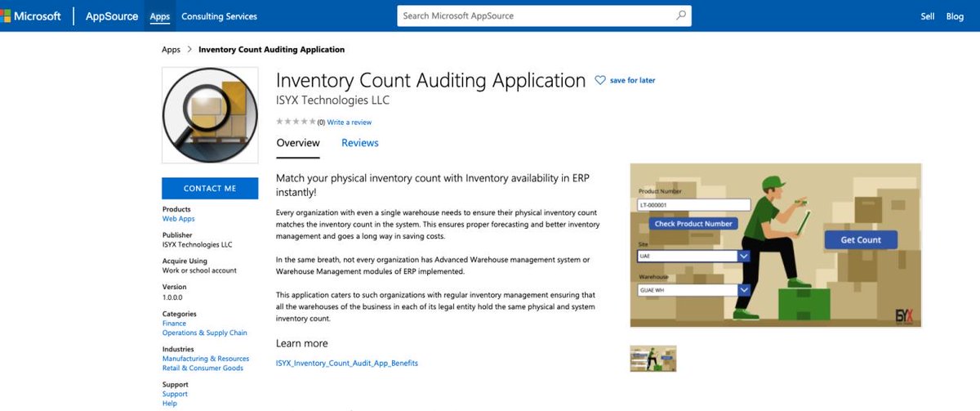
Task: Click Check Product Number button in screenshot
Action: point(694,223)
